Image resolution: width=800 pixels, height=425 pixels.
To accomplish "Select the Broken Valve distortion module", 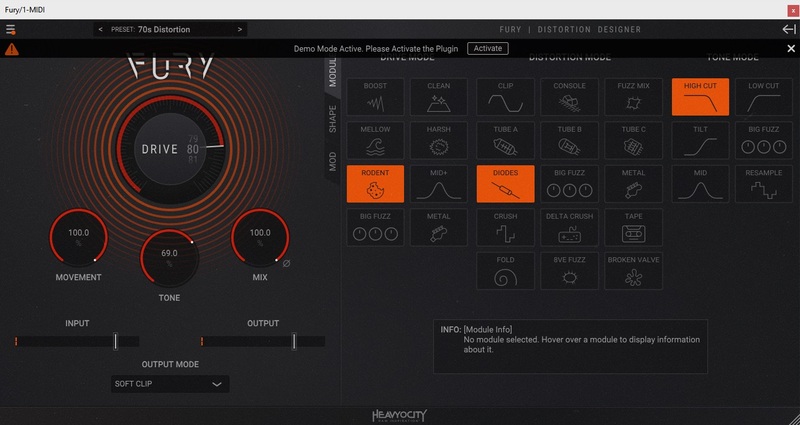I will click(x=634, y=270).
